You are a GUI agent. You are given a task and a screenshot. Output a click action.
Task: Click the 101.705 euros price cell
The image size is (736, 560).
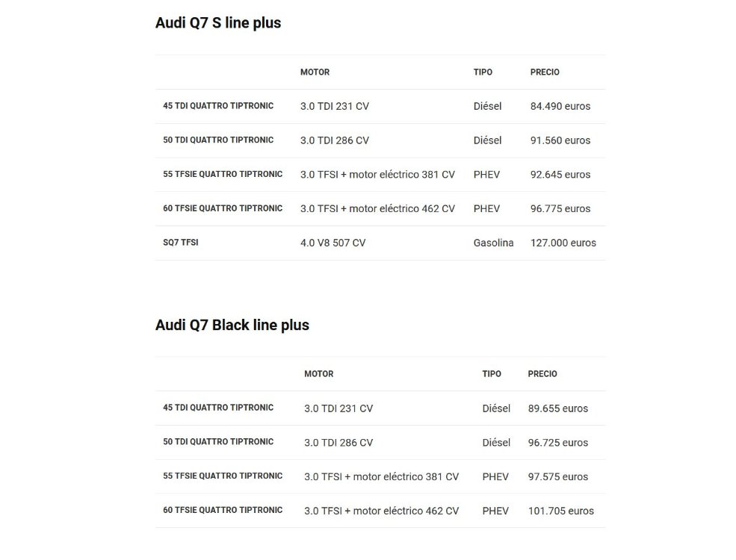tap(561, 511)
